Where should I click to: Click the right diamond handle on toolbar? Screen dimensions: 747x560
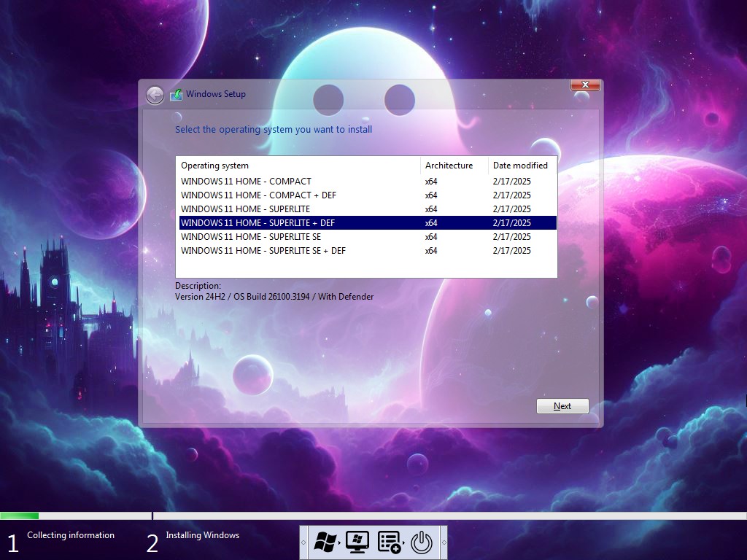pyautogui.click(x=444, y=542)
